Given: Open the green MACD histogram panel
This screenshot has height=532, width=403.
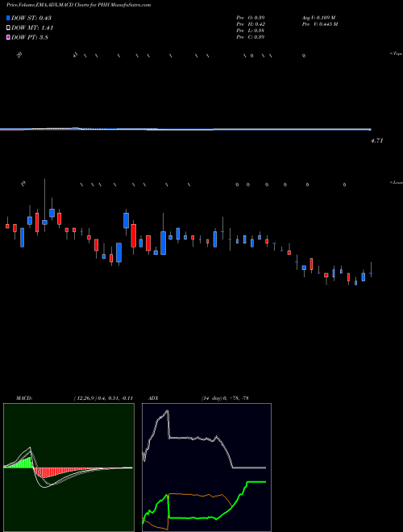Looking at the screenshot, I should 69,468.
